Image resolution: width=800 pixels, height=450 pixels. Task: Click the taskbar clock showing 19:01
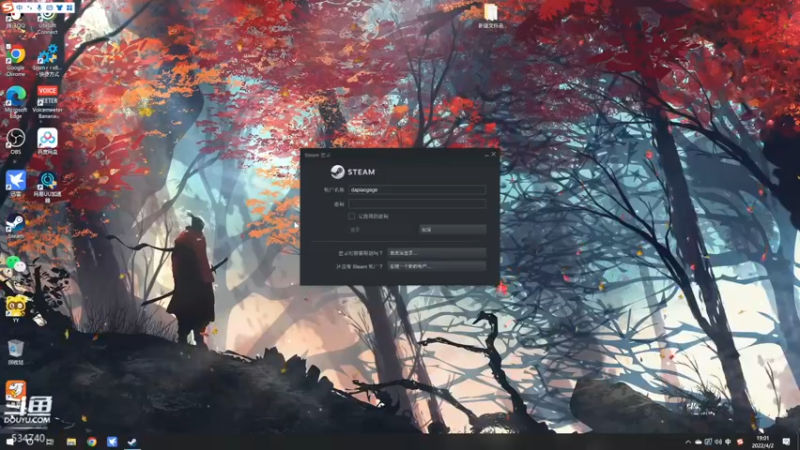point(763,442)
